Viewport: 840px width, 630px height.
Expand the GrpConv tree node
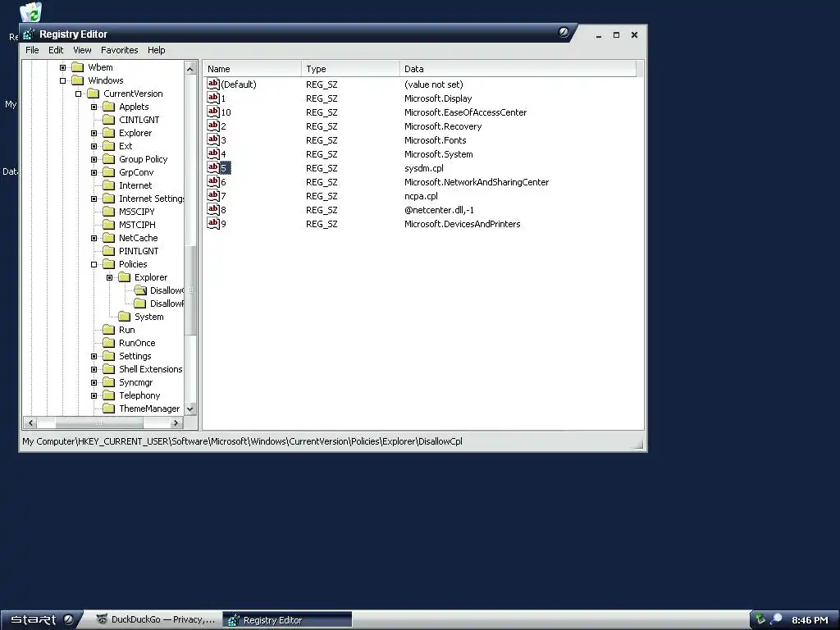pyautogui.click(x=94, y=172)
